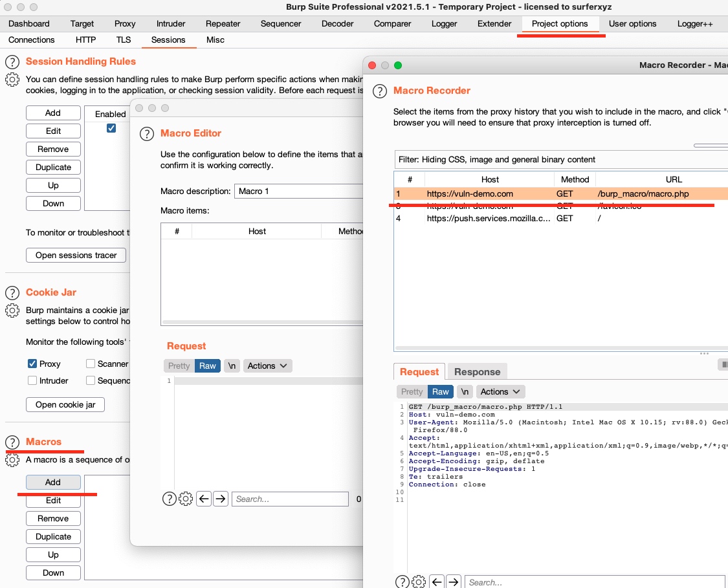728x588 pixels.
Task: Go to previous match in Macro Editor search
Action: click(x=204, y=499)
